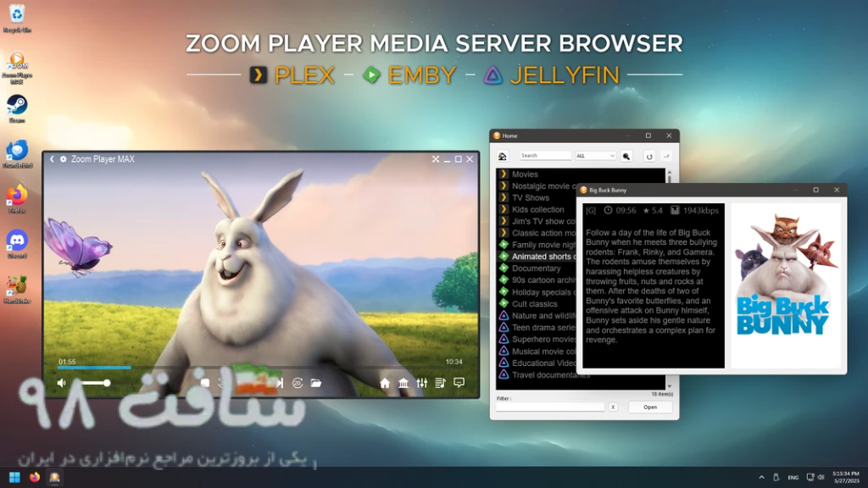Click the chat bubble icon in player
The height and width of the screenshot is (488, 868).
[459, 383]
